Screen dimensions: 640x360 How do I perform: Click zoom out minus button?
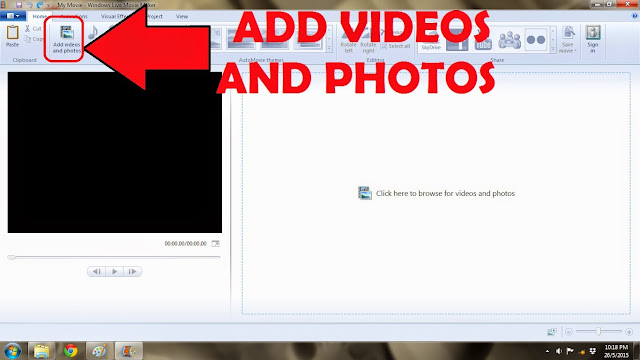[x=569, y=332]
